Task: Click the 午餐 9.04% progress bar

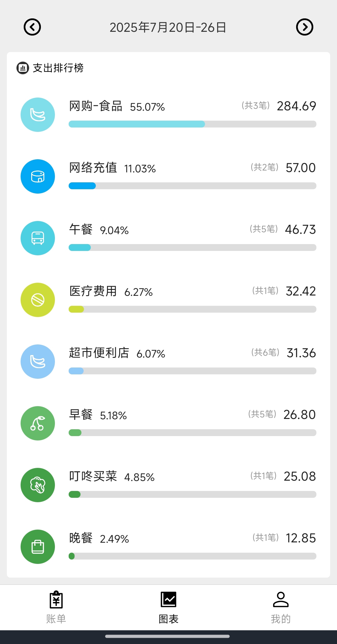Action: point(192,248)
